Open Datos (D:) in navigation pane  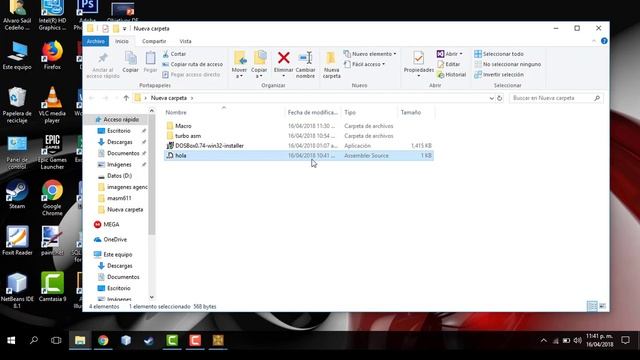119,176
